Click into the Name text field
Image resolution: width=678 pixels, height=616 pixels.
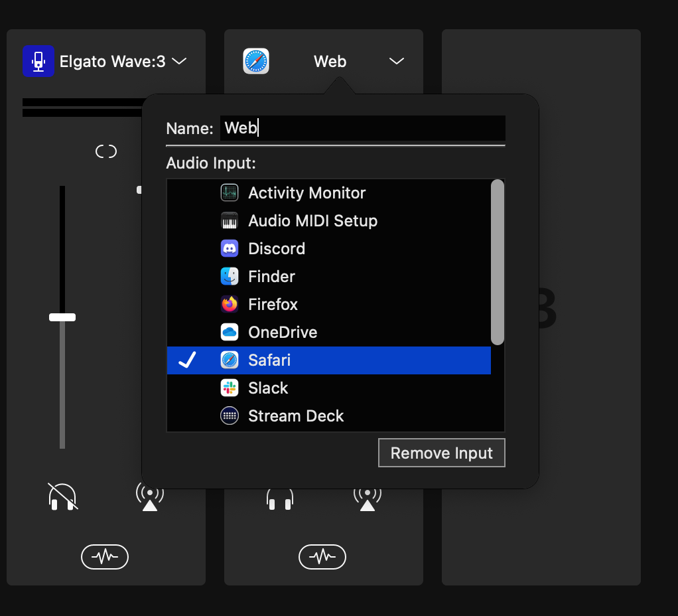pos(362,128)
